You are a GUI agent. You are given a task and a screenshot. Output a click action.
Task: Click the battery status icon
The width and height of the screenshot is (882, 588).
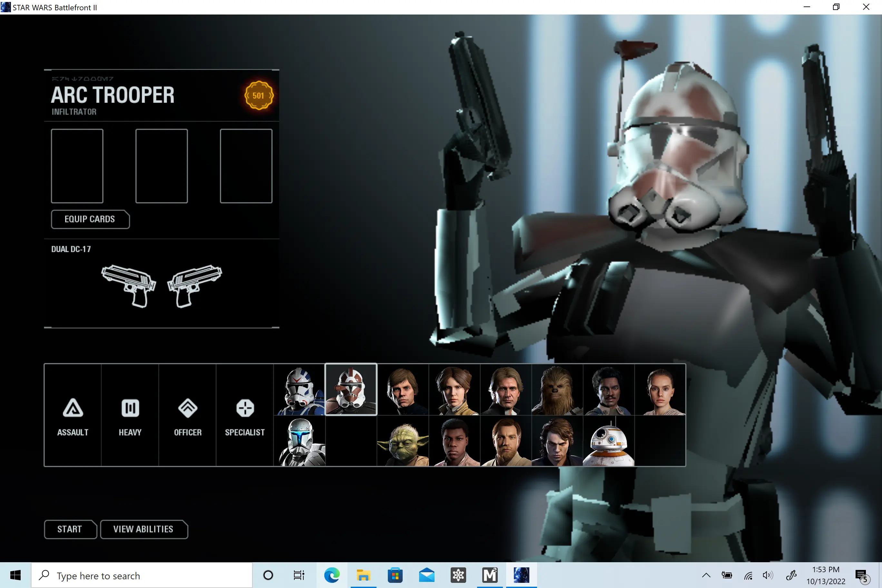pos(727,575)
